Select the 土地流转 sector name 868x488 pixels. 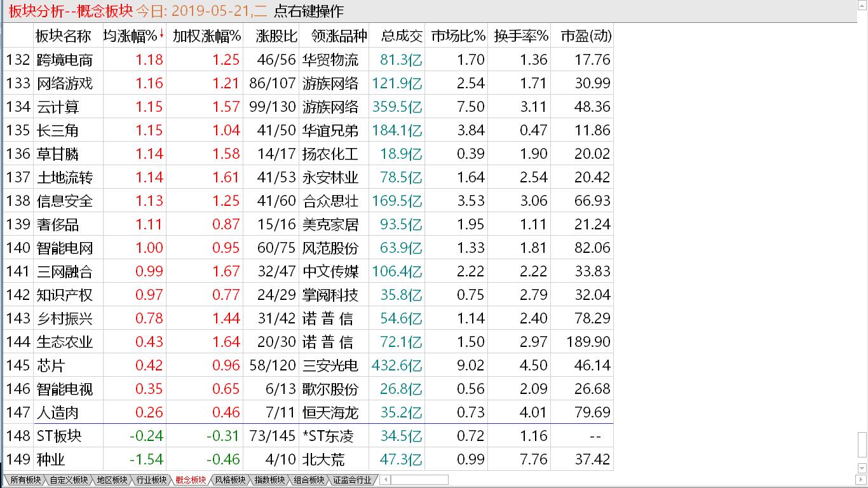pos(65,177)
